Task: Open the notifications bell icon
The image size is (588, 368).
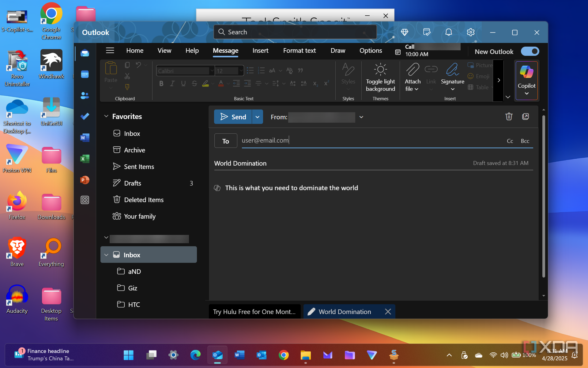Action: 448,32
